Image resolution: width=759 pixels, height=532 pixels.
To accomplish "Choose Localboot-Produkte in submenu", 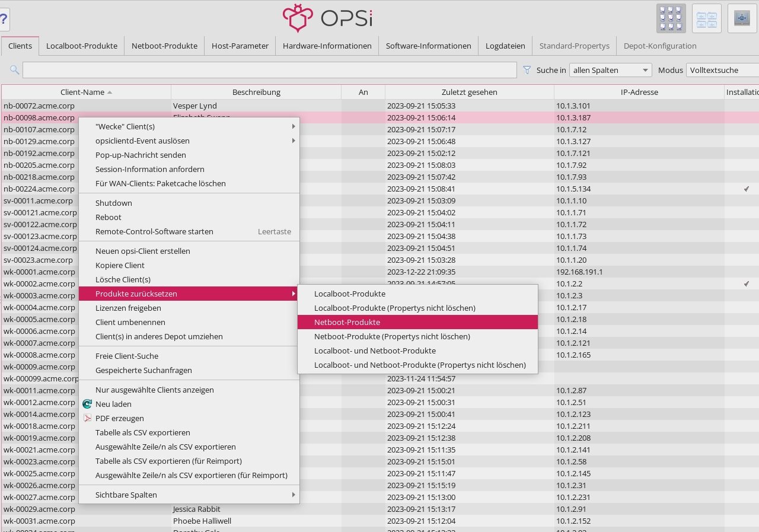I will [417, 294].
